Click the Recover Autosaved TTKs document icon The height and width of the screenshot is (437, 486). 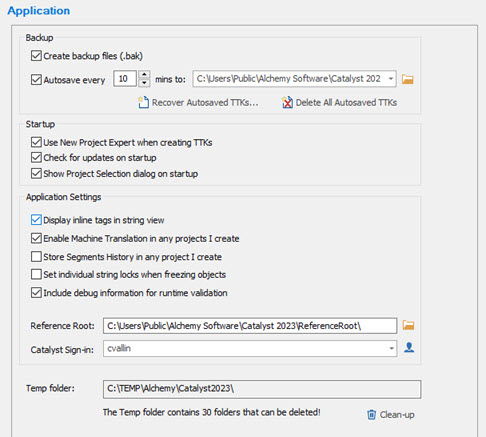coord(143,102)
